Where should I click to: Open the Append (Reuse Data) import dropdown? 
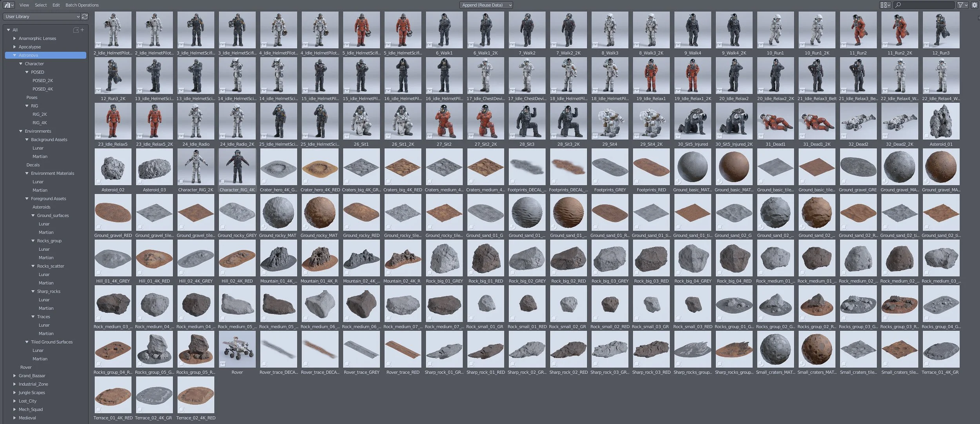(486, 5)
